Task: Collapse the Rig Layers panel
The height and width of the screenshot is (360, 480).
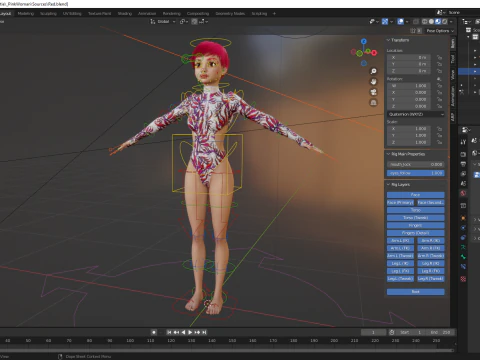Action: [x=388, y=184]
